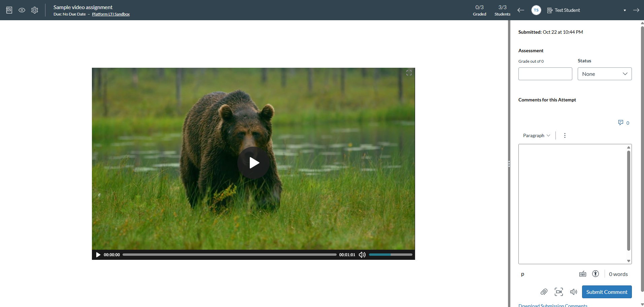Click the p element path indicator
This screenshot has height=307, width=644.
tap(522, 274)
